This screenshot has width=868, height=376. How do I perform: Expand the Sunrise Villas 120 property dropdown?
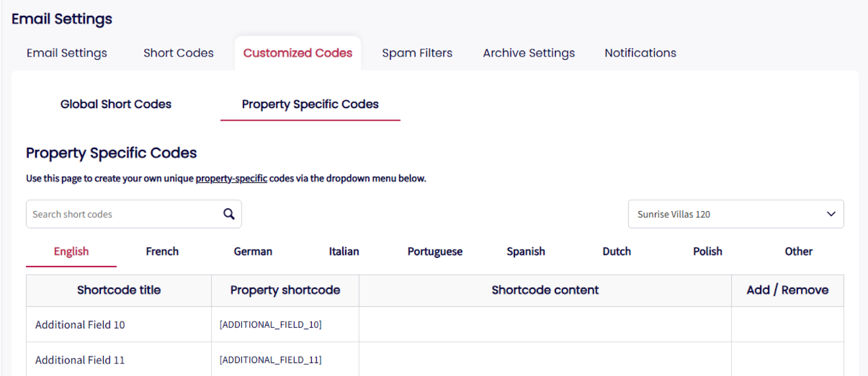(735, 214)
